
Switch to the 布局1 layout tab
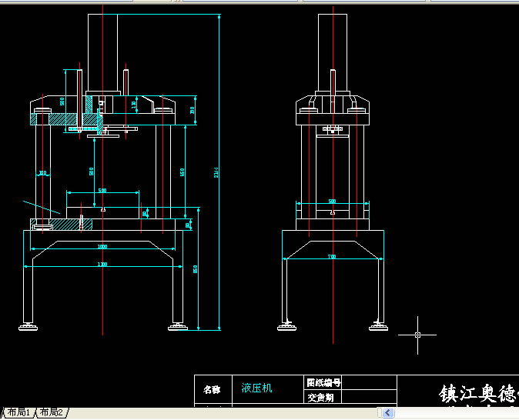pos(18,413)
